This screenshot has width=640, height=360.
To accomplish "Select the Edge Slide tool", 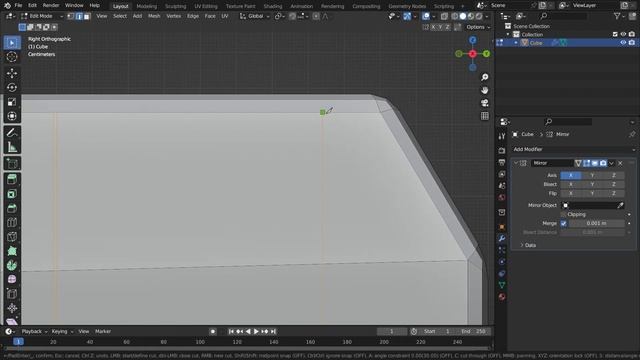I will pyautogui.click(x=12, y=293).
